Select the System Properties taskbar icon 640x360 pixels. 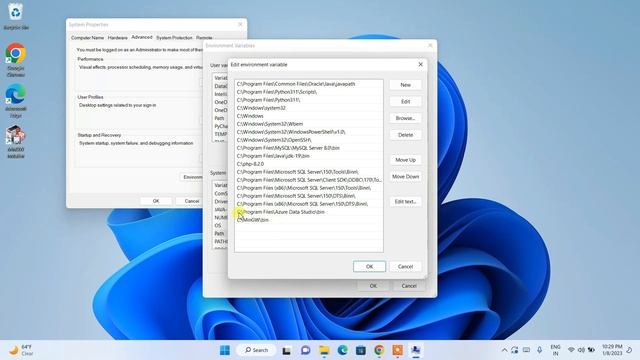[416, 350]
